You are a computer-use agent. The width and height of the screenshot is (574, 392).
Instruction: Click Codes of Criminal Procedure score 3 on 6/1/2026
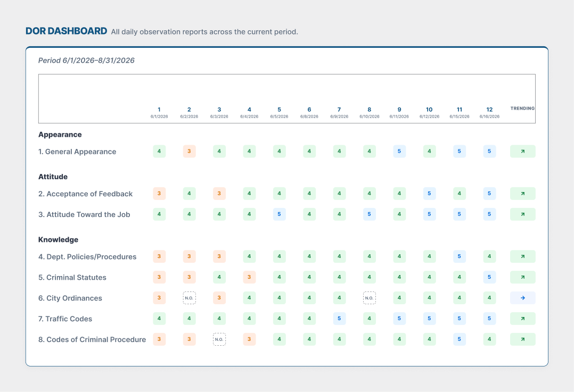point(159,339)
